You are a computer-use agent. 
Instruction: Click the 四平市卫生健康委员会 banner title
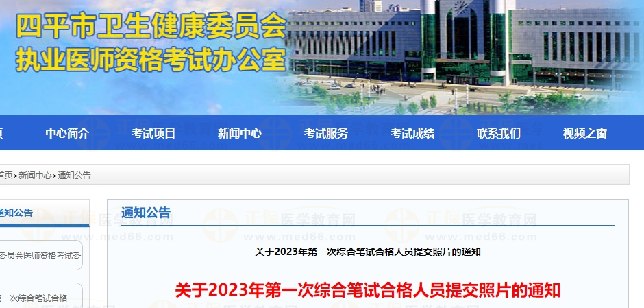coord(151,27)
